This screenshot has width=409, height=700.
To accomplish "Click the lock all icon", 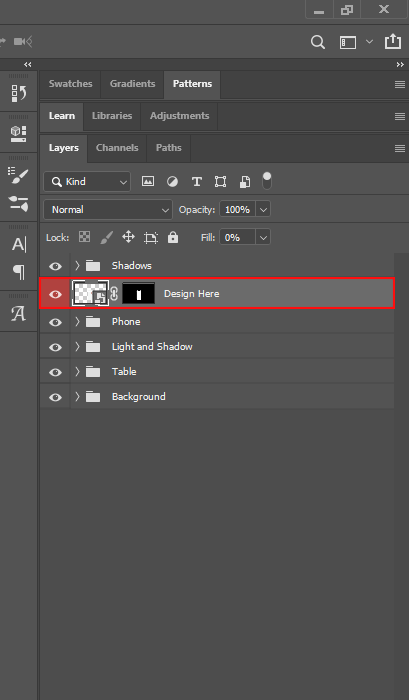I will (173, 237).
